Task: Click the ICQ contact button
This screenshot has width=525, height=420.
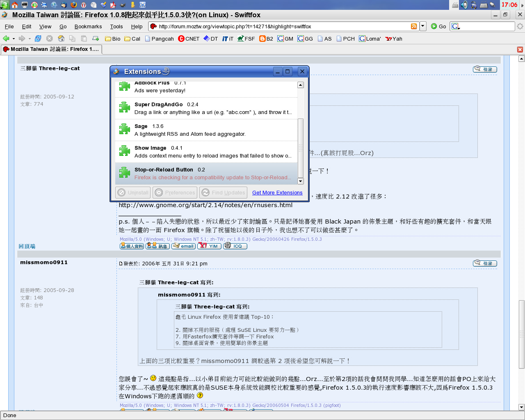Action: (235, 246)
